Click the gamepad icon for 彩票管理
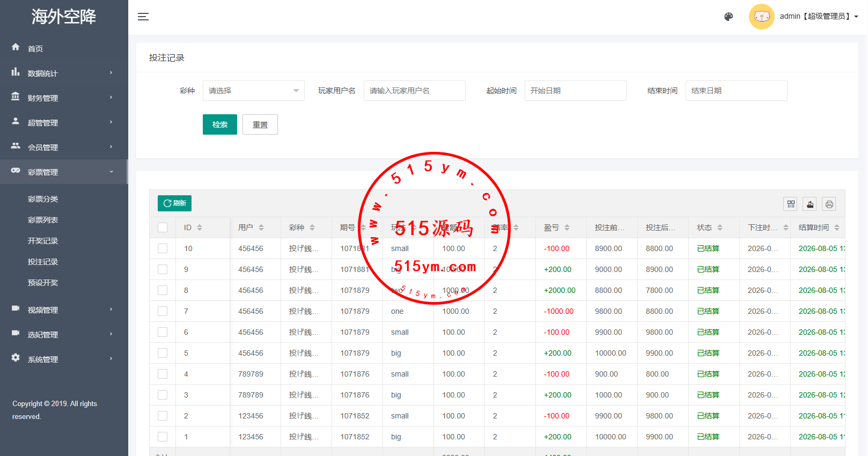868x456 pixels. point(16,171)
